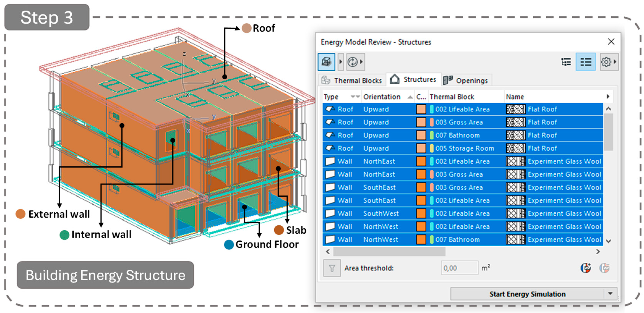This screenshot has width=644, height=313.
Task: Click the area threshold filter icon
Action: 332,268
